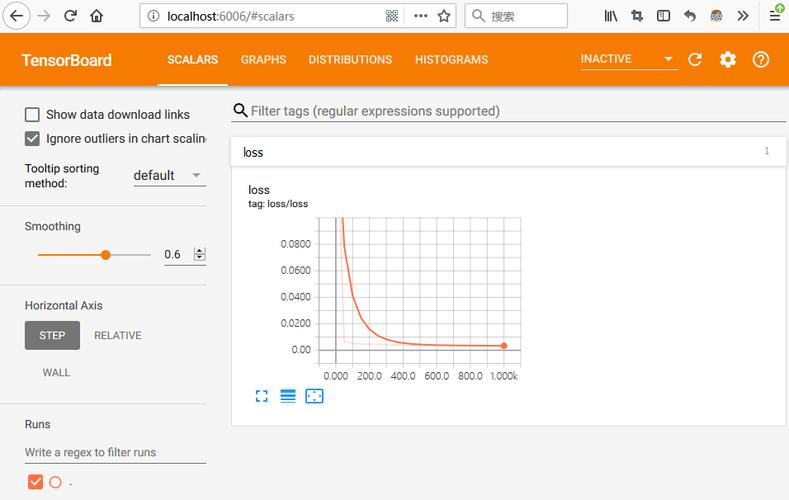Enable Show data download links checkbox
This screenshot has width=789, height=500.
point(33,115)
